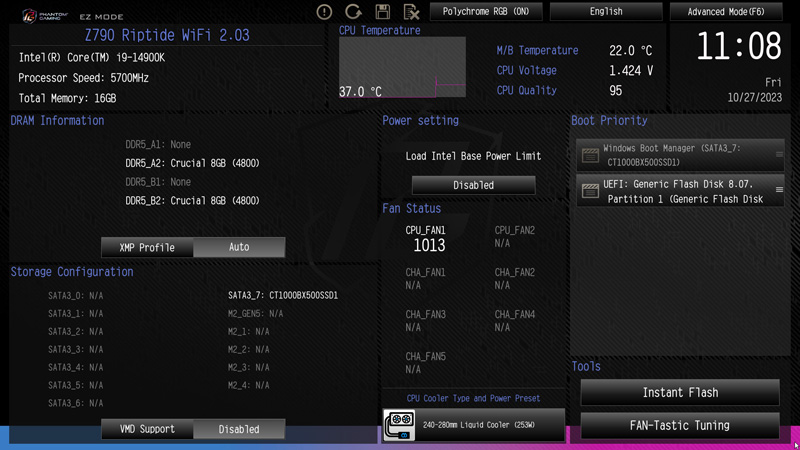800x450 pixels.
Task: Grab the handle on Windows Boot Manager entry
Action: tap(779, 154)
